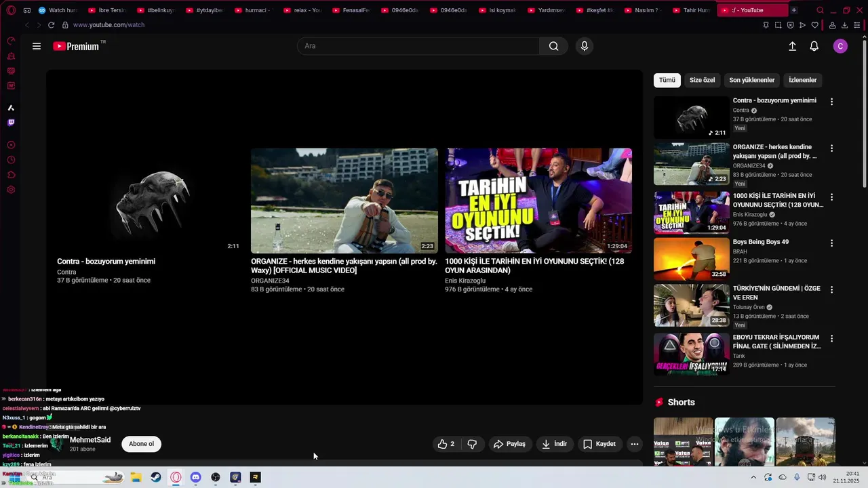Open Enis Kirazoglu channel in end screen
The height and width of the screenshot is (488, 868).
(465, 281)
